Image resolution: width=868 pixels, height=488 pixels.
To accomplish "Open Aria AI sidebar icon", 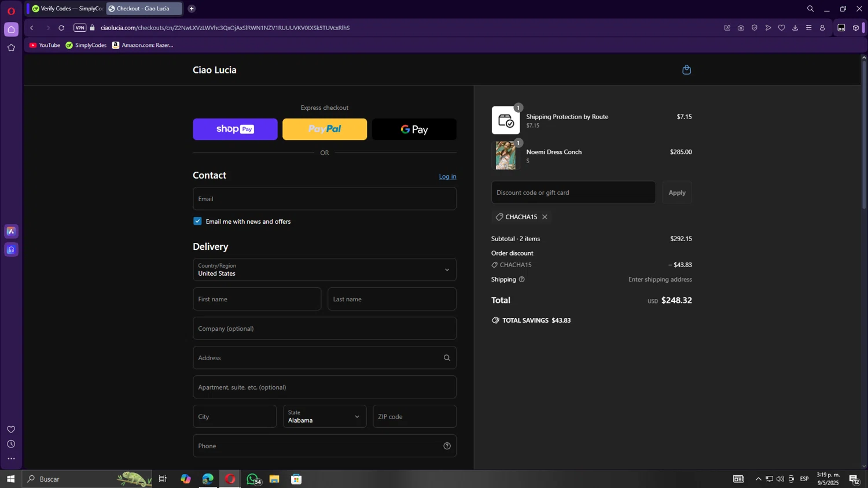I will (11, 231).
